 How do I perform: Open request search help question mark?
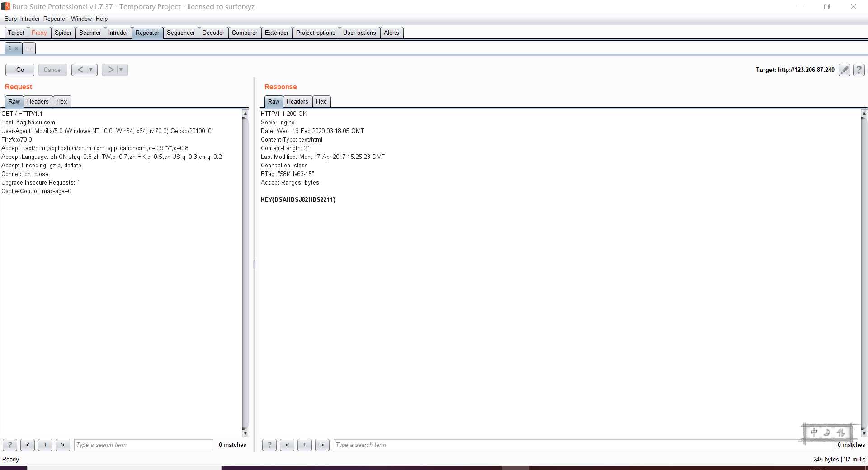click(10, 445)
